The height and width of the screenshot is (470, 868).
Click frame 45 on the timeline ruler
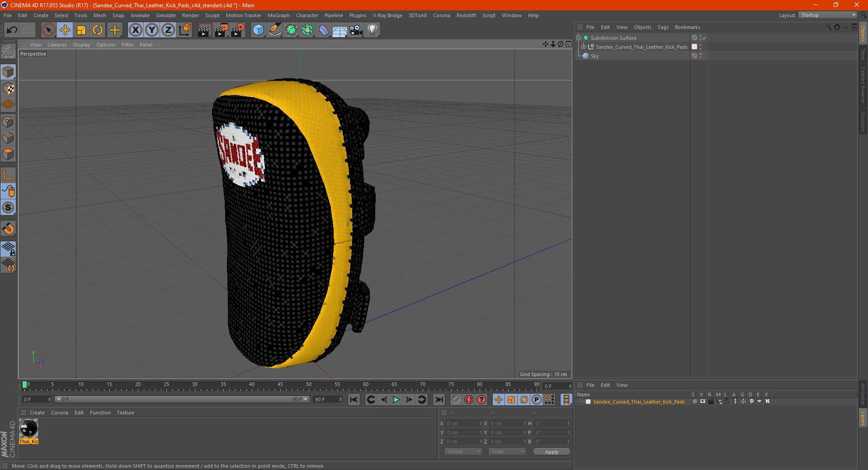pyautogui.click(x=280, y=385)
